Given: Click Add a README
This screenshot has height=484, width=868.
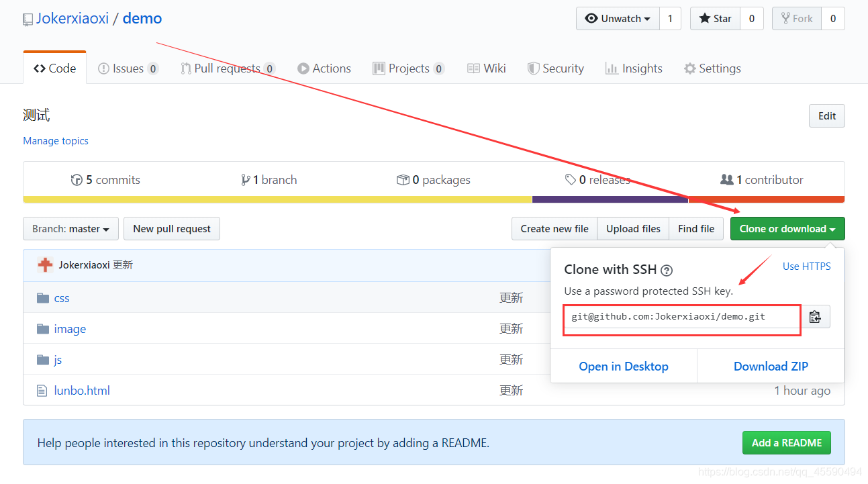Looking at the screenshot, I should 787,443.
